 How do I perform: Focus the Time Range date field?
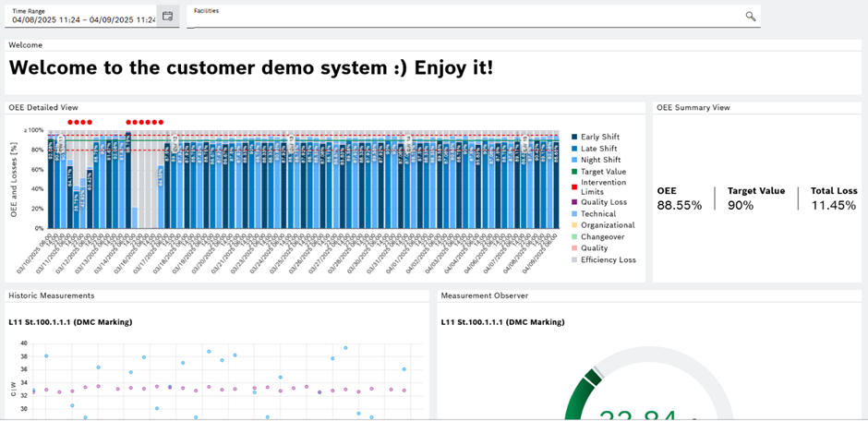(x=81, y=16)
